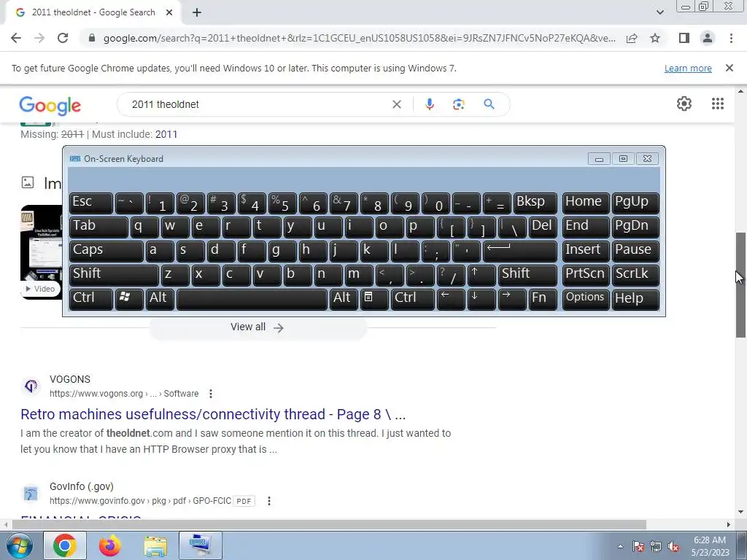Click the Bksp key on On-Screen Keyboard

click(x=535, y=203)
